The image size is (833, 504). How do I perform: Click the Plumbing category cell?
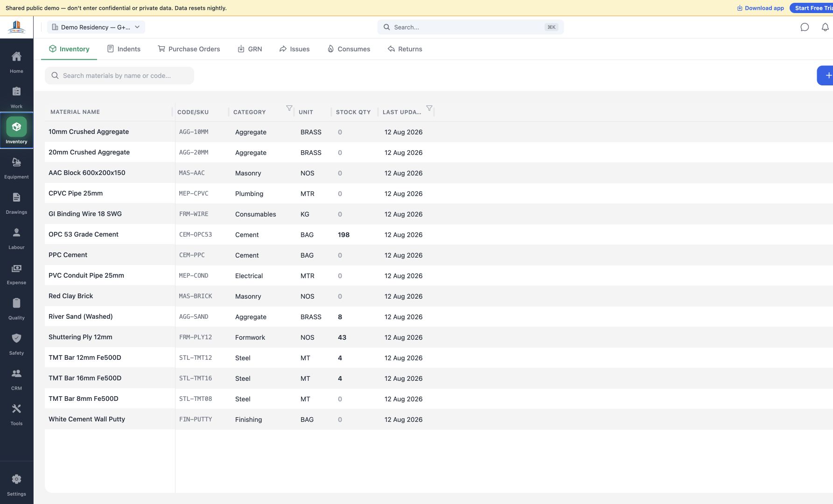[249, 194]
